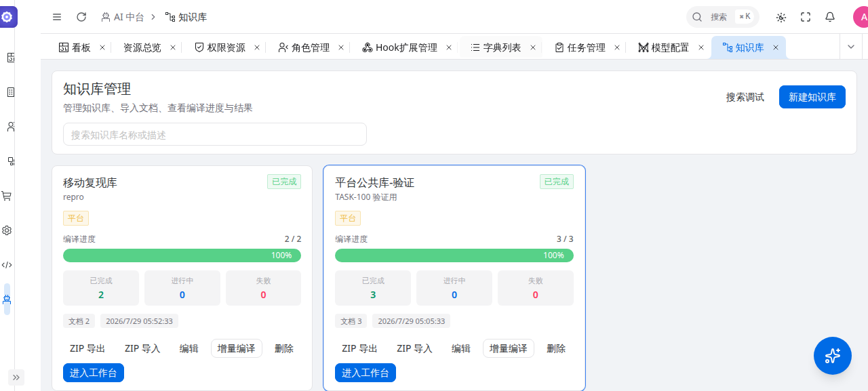
Task: Switch to the 资源总览 tab
Action: point(142,47)
